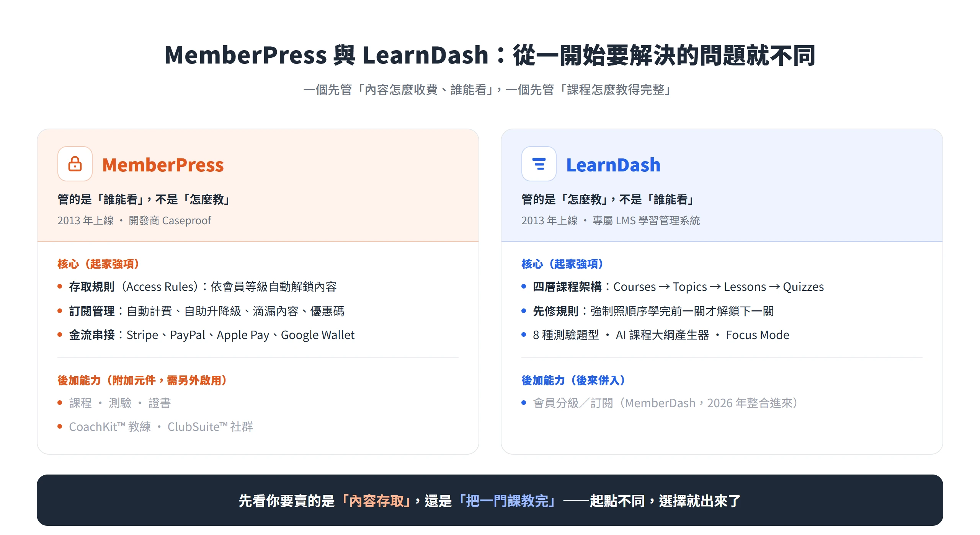Viewport: 980px width, 535px height.
Task: Click the 'CoachKit™ 教練 · ClubSuite™ 社群' bullet
Action: click(155, 427)
